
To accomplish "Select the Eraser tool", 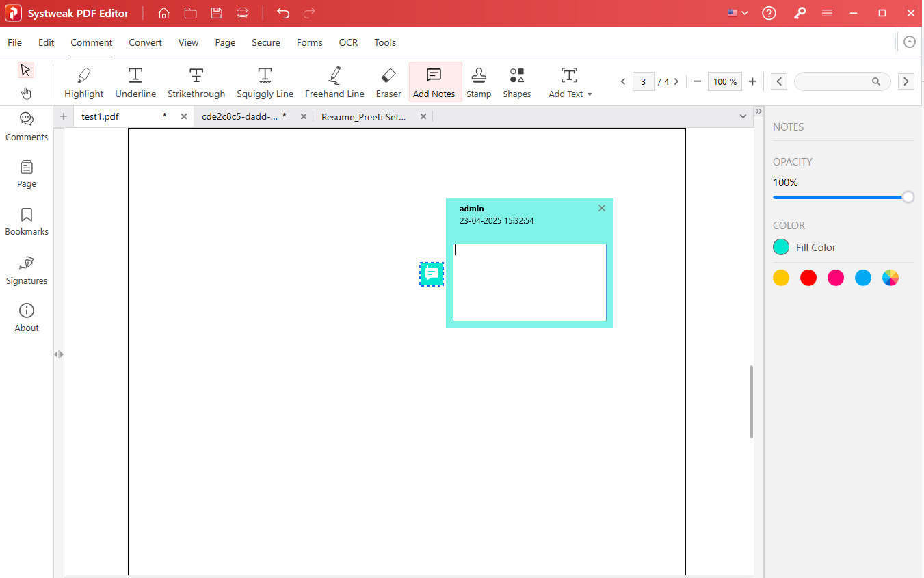I will click(x=388, y=82).
